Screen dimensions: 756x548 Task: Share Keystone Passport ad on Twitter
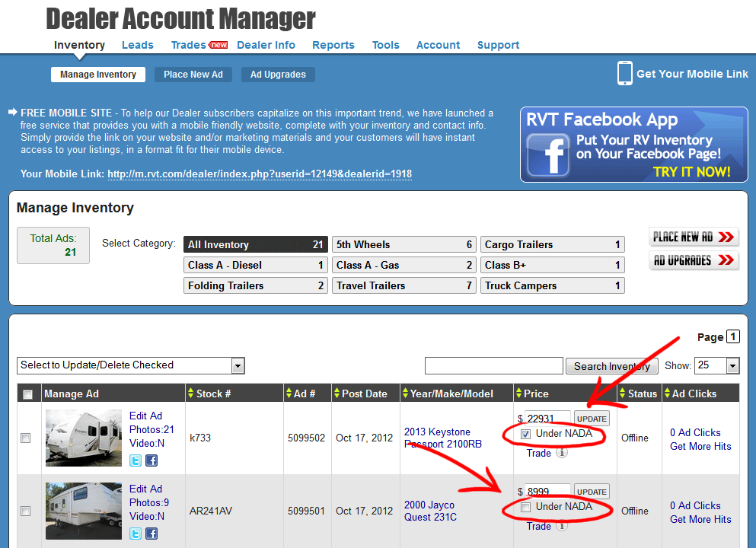point(136,460)
